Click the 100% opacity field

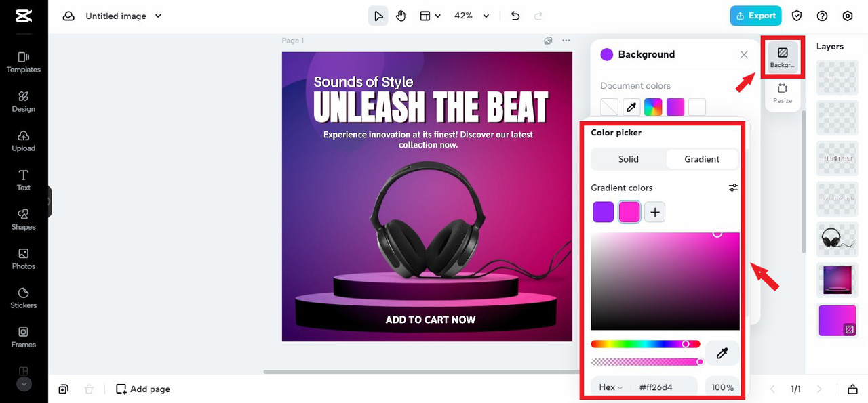pos(722,387)
